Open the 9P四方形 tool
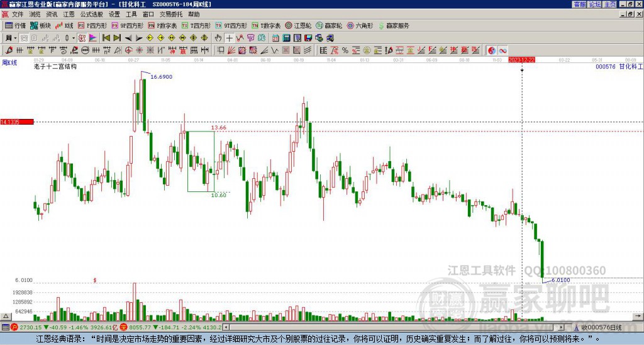This screenshot has height=345, width=644. pyautogui.click(x=128, y=25)
